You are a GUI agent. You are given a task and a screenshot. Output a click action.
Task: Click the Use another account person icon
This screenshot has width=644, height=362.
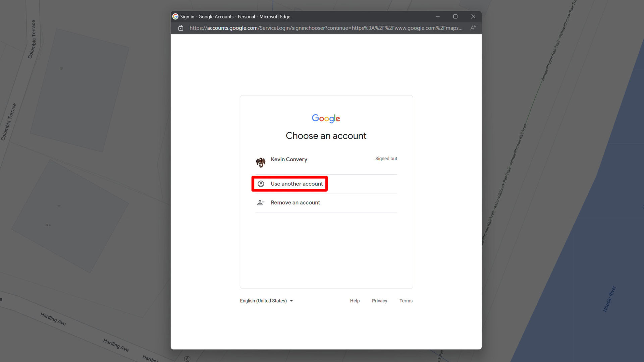pos(261,184)
